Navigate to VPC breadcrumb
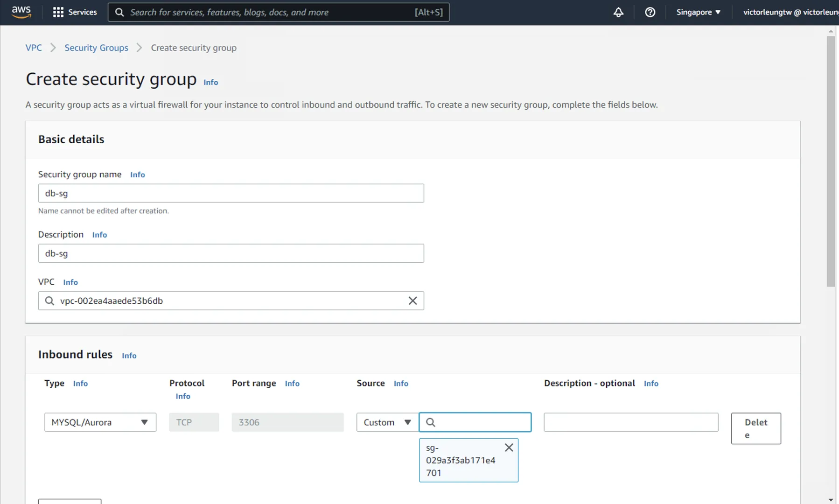The height and width of the screenshot is (504, 839). coord(34,48)
